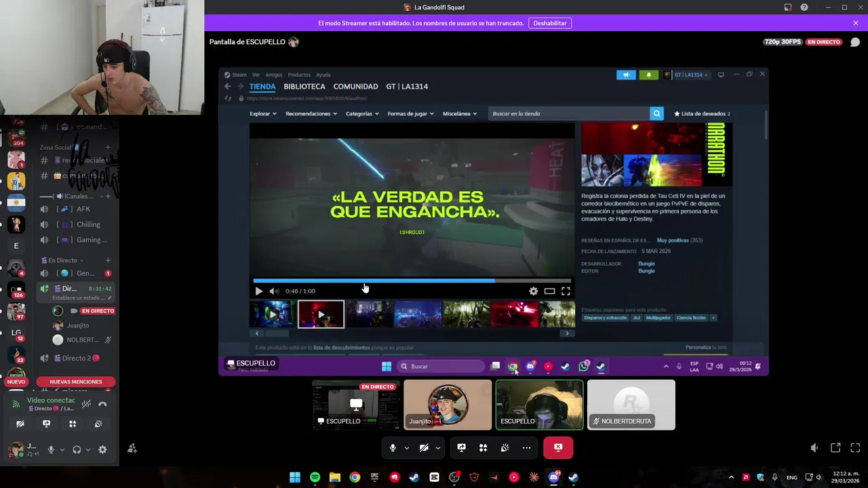Image resolution: width=868 pixels, height=488 pixels.
Task: Make the Steam trailer full screen
Action: pos(566,291)
